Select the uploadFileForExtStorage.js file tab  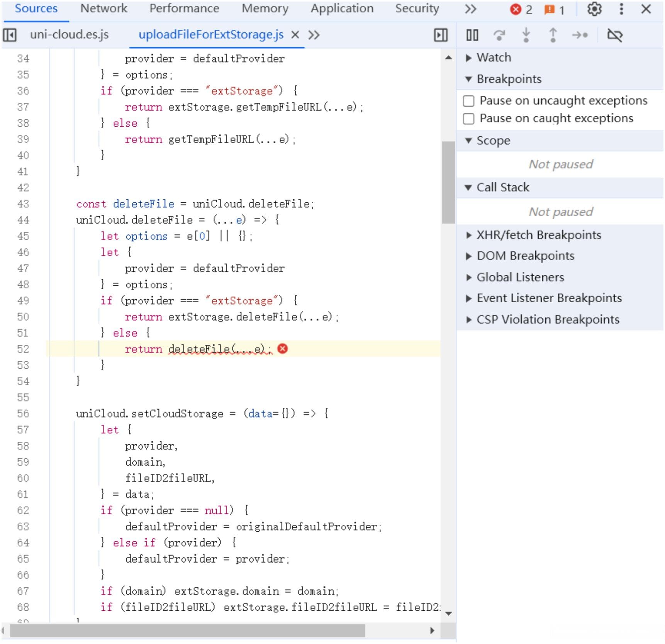(x=211, y=35)
